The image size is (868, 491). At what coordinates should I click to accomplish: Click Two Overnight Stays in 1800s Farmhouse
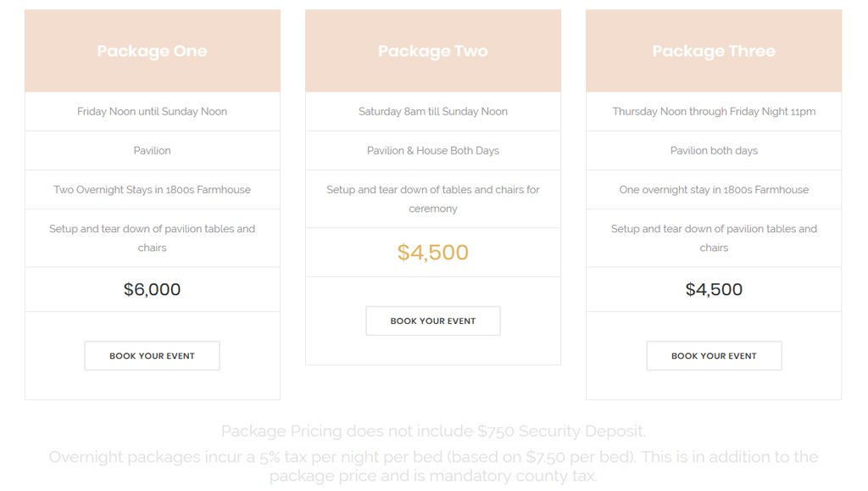tap(153, 189)
